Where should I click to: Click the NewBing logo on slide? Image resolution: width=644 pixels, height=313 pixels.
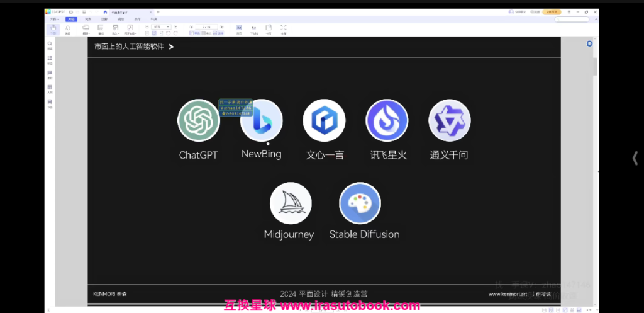[x=261, y=120]
